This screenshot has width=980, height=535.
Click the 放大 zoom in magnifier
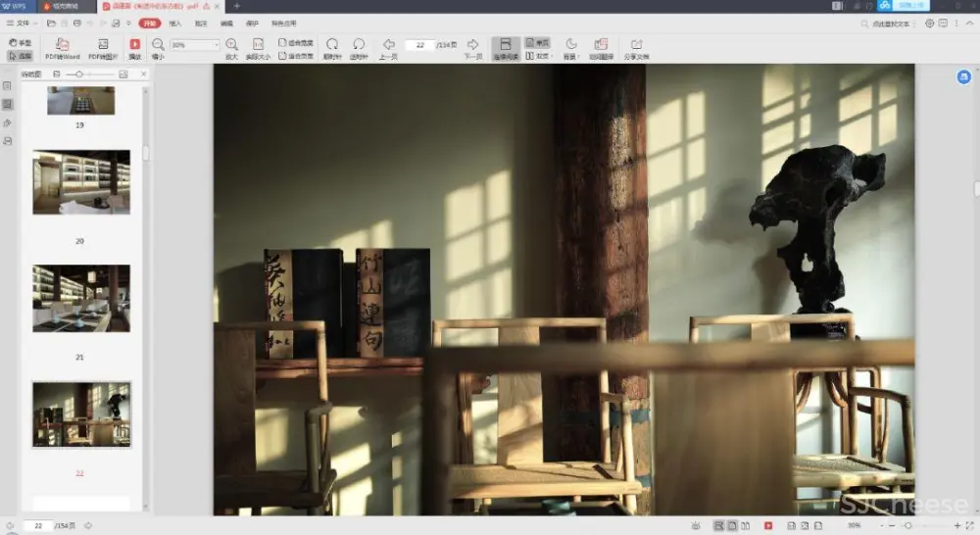[x=231, y=45]
